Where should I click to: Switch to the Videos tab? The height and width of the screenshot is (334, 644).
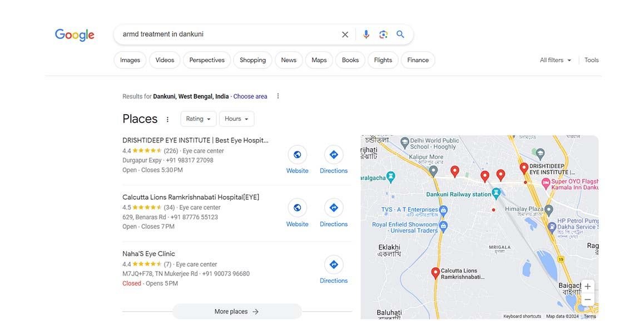[x=165, y=60]
